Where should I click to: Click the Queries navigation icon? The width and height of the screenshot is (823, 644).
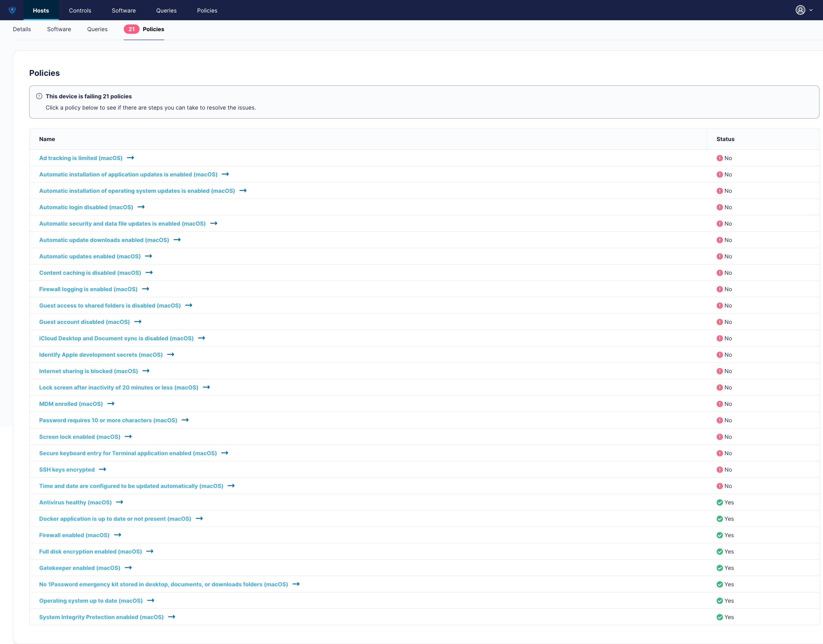[x=166, y=9]
